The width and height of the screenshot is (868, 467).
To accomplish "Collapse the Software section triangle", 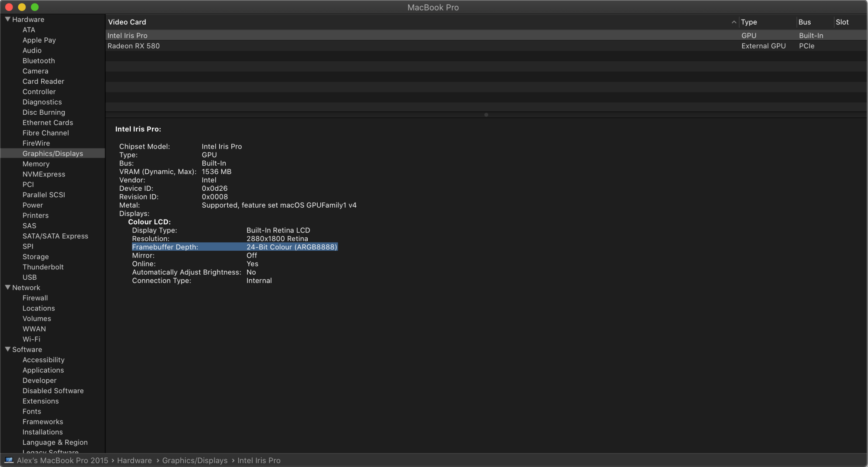I will coord(7,349).
